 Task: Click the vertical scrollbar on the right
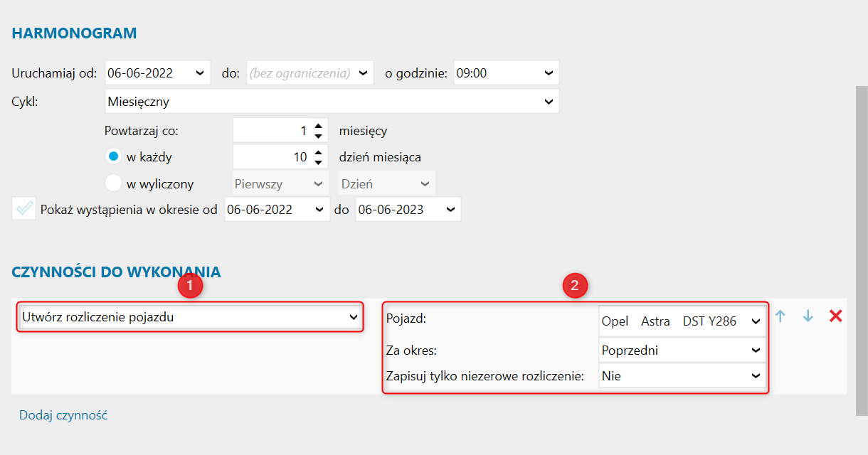pyautogui.click(x=862, y=249)
